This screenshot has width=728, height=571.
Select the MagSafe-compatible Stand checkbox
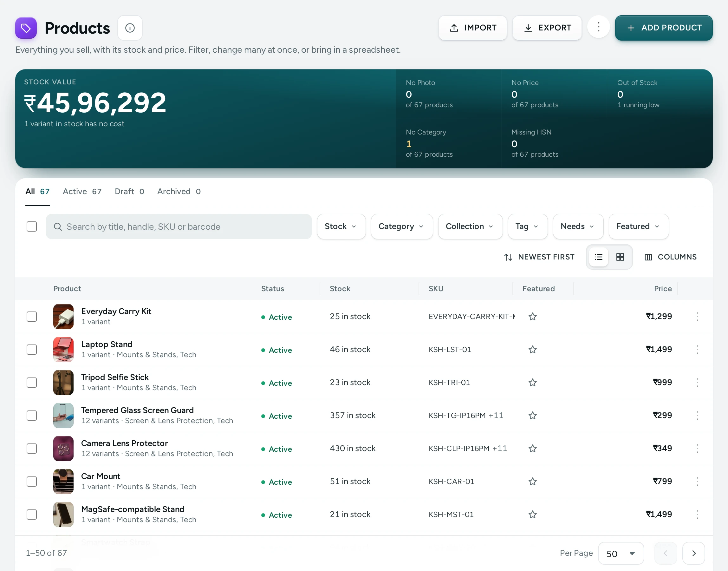pos(32,514)
